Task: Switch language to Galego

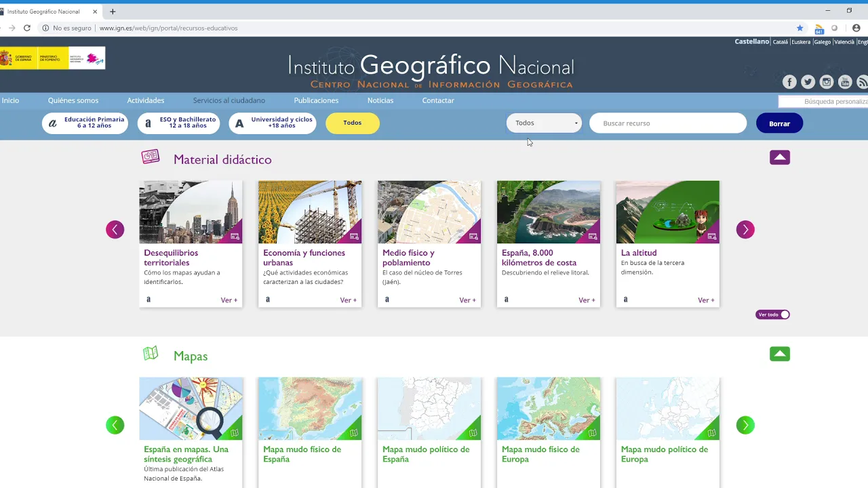Action: (x=823, y=42)
